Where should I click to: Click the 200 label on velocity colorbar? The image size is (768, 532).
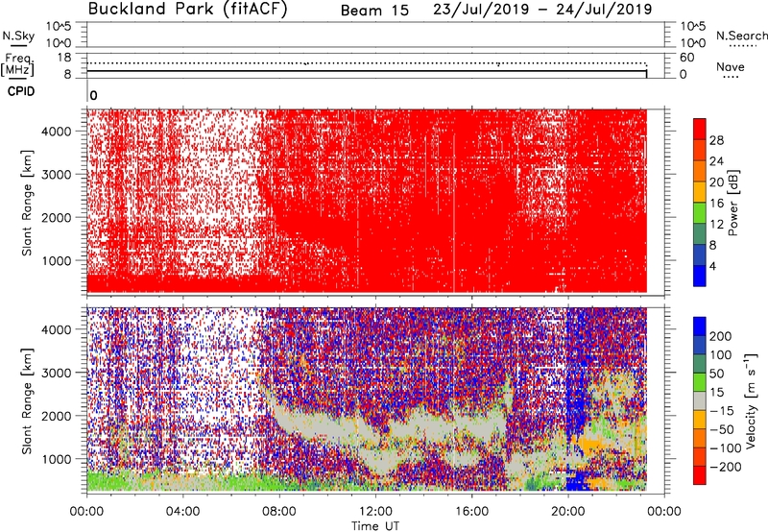(x=721, y=336)
